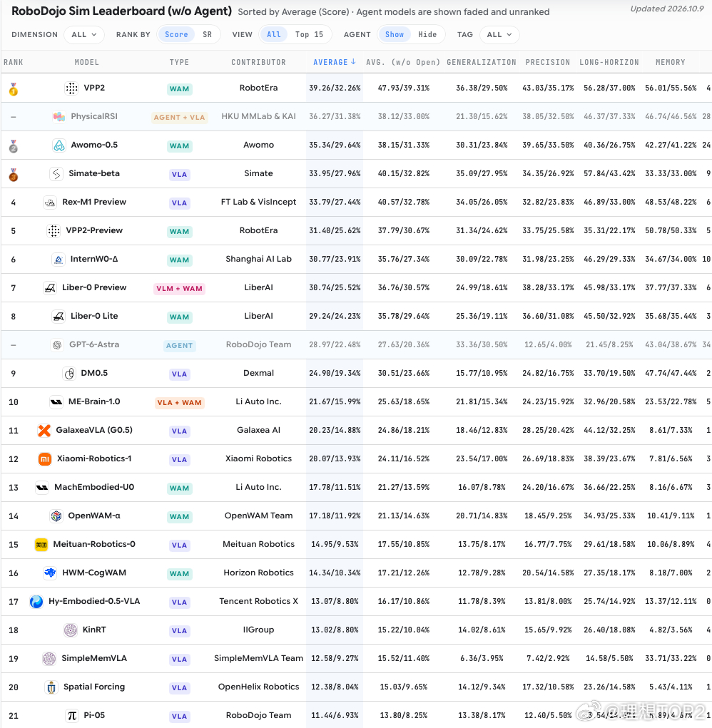Click the GPT-6-Astra model logo
This screenshot has width=712, height=728.
[x=57, y=345]
